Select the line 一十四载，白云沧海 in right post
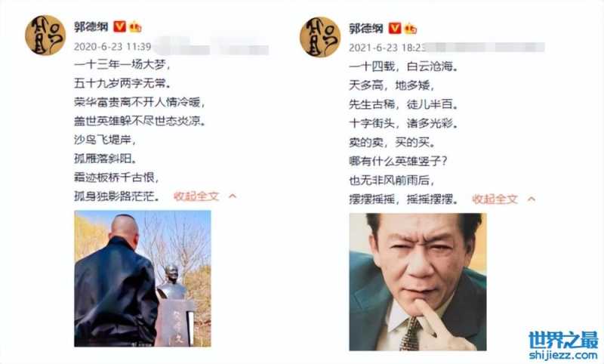Viewport: 604px width, 364px height. (404, 66)
